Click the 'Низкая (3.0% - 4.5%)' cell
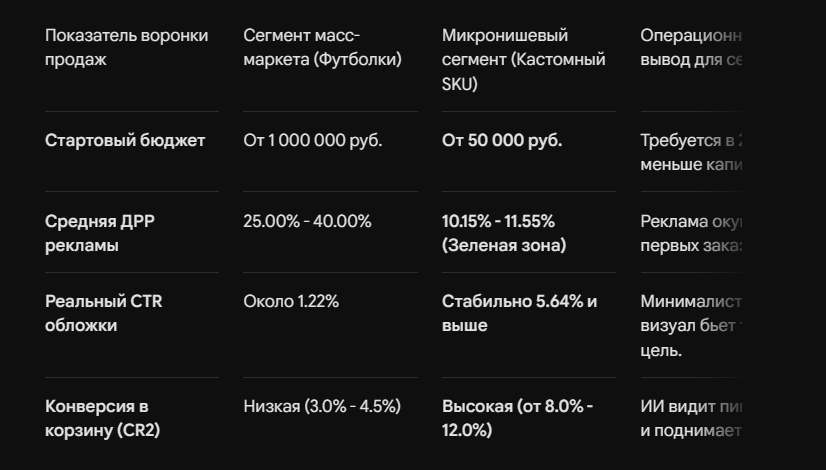This screenshot has width=826, height=470. (x=322, y=406)
